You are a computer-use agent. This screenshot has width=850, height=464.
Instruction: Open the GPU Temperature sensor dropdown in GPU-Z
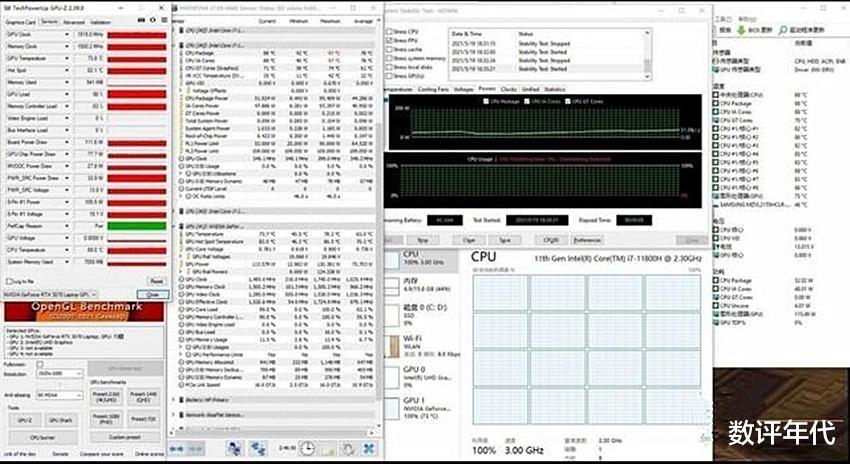click(67, 58)
